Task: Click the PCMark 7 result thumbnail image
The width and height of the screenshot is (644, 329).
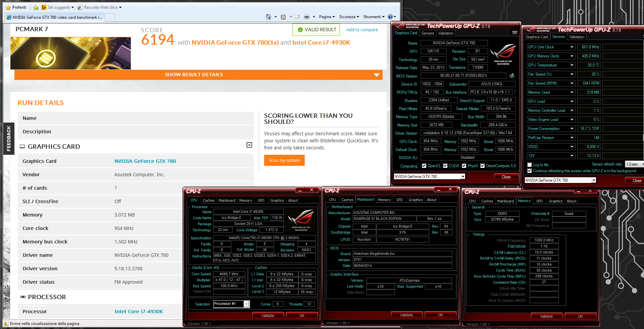Action: pos(70,53)
